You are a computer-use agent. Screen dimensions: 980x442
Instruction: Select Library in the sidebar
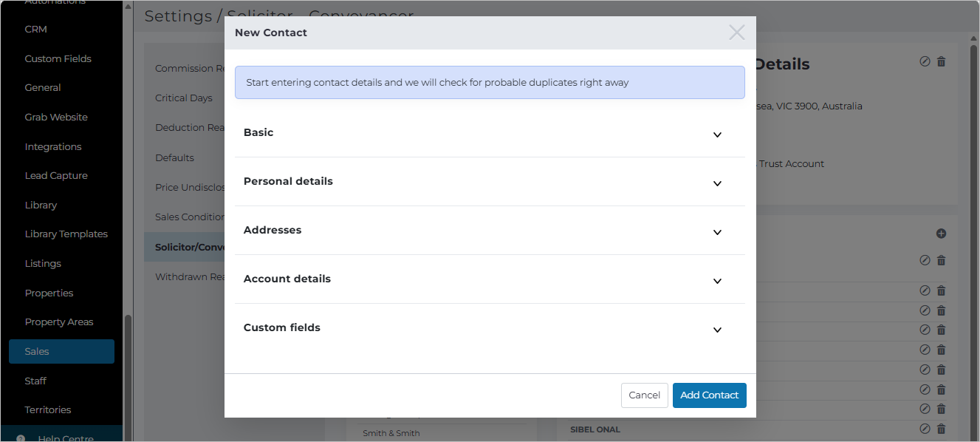(x=40, y=205)
